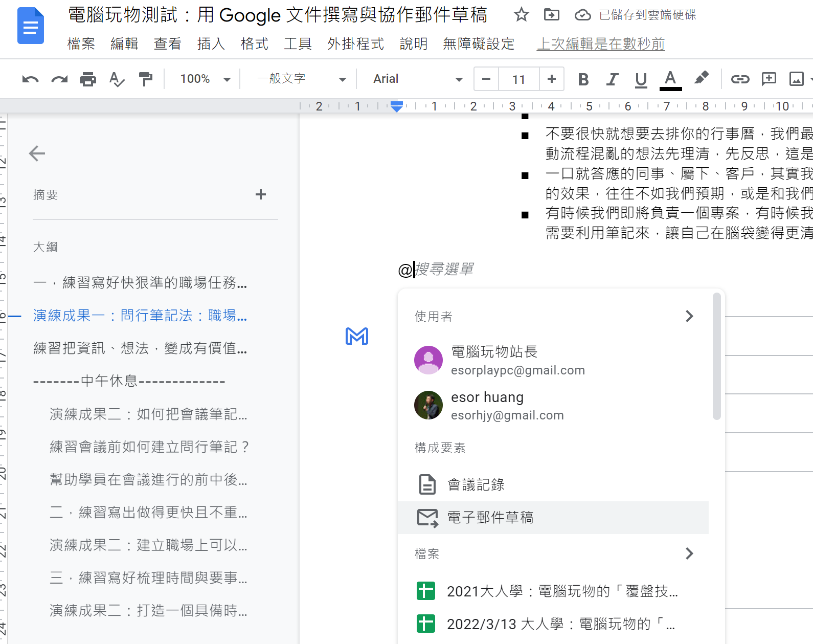813x644 pixels.
Task: Open the 檔案 menu
Action: [x=81, y=44]
